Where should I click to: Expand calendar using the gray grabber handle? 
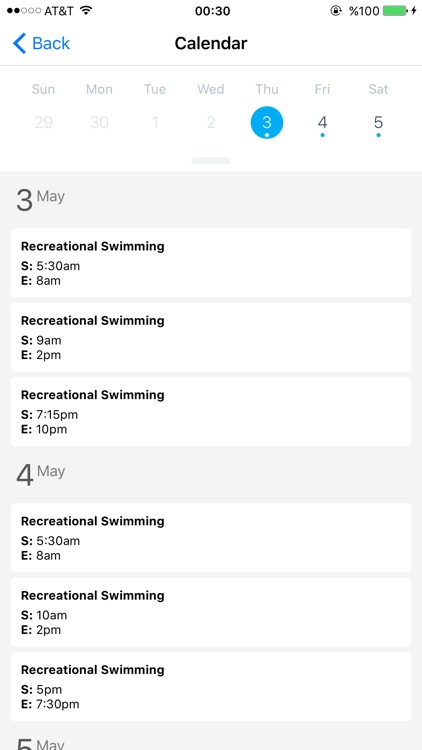click(211, 161)
